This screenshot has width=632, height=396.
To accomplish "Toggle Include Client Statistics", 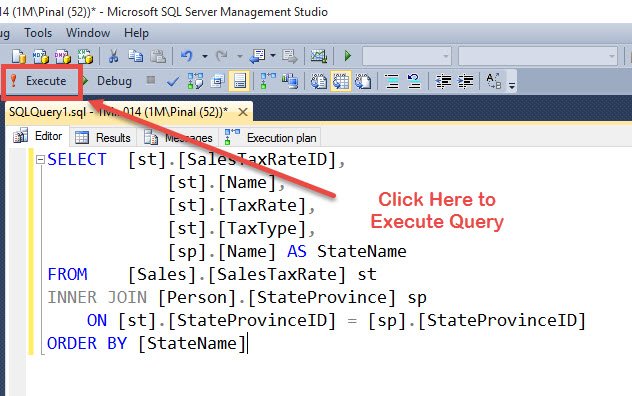I will (x=290, y=81).
